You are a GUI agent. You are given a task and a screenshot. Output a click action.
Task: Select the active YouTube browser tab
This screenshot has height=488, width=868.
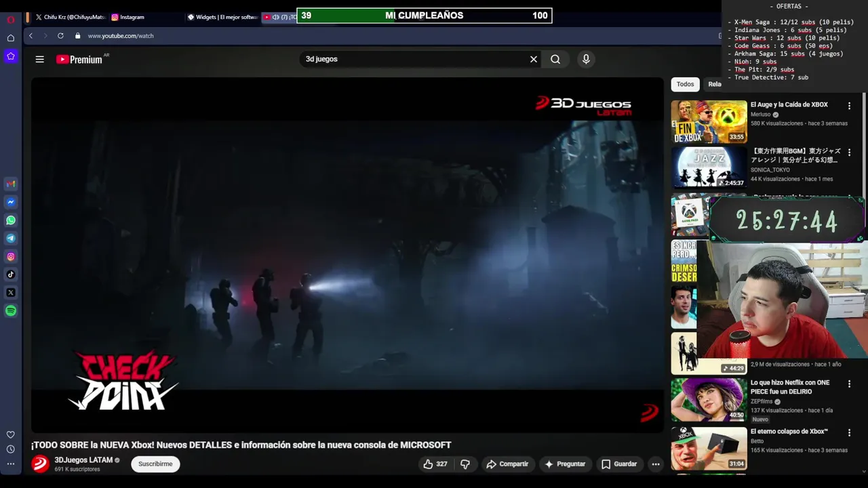tap(279, 17)
